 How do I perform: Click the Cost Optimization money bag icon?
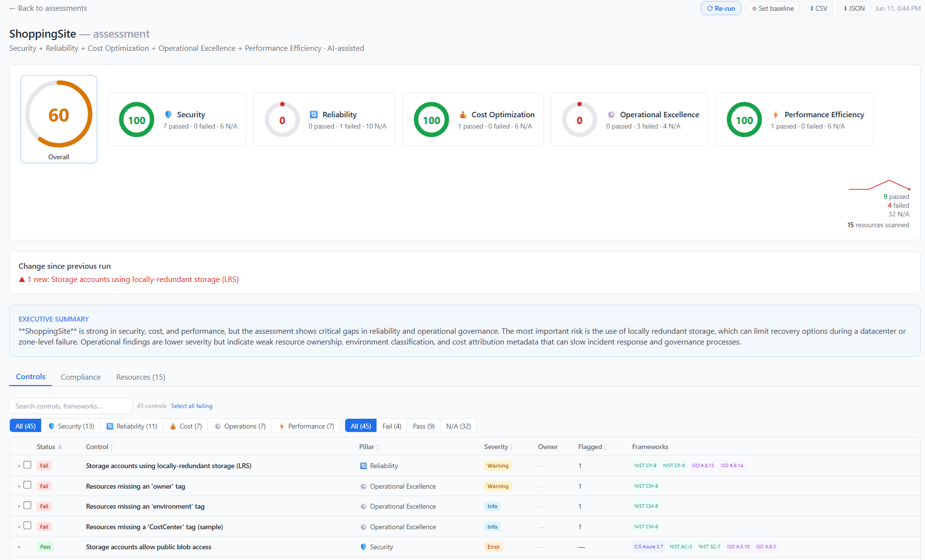(462, 114)
